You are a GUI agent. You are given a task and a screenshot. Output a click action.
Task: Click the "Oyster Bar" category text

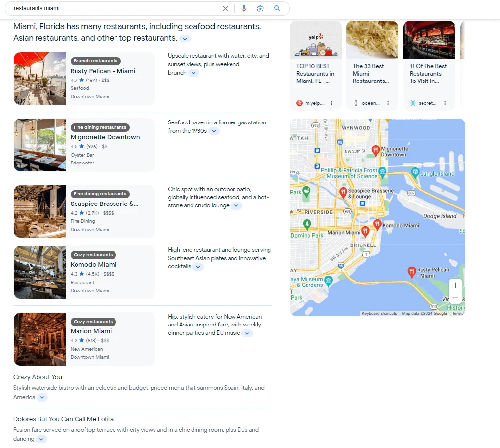tap(82, 155)
